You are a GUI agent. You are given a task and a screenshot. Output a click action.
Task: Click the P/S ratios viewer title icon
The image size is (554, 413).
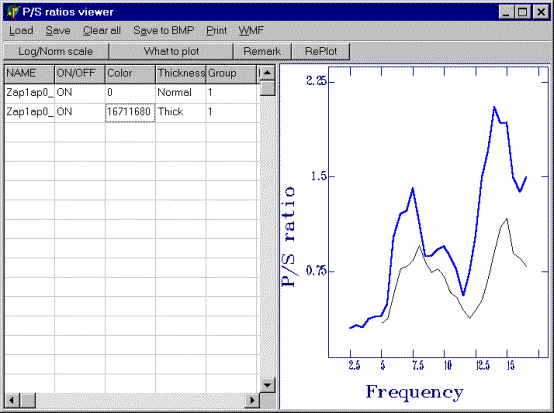[x=12, y=12]
